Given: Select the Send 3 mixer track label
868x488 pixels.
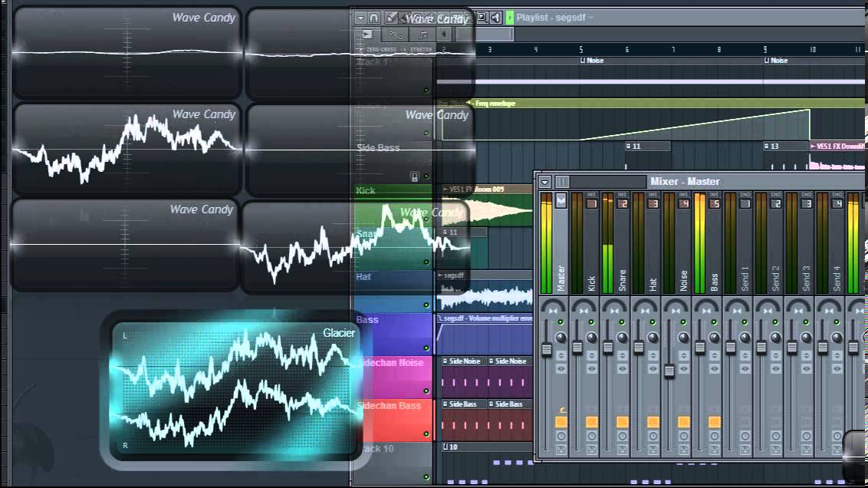Looking at the screenshot, I should (807, 279).
